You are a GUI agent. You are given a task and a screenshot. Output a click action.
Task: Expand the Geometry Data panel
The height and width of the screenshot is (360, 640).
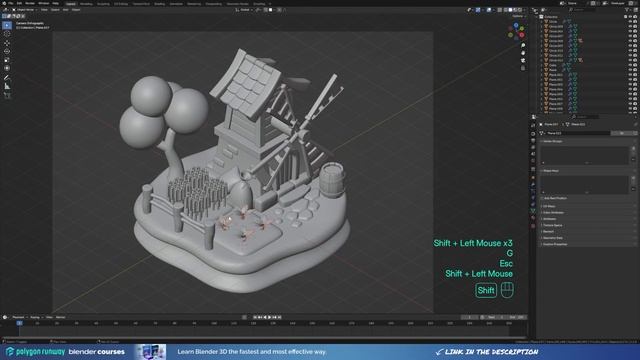pos(553,238)
